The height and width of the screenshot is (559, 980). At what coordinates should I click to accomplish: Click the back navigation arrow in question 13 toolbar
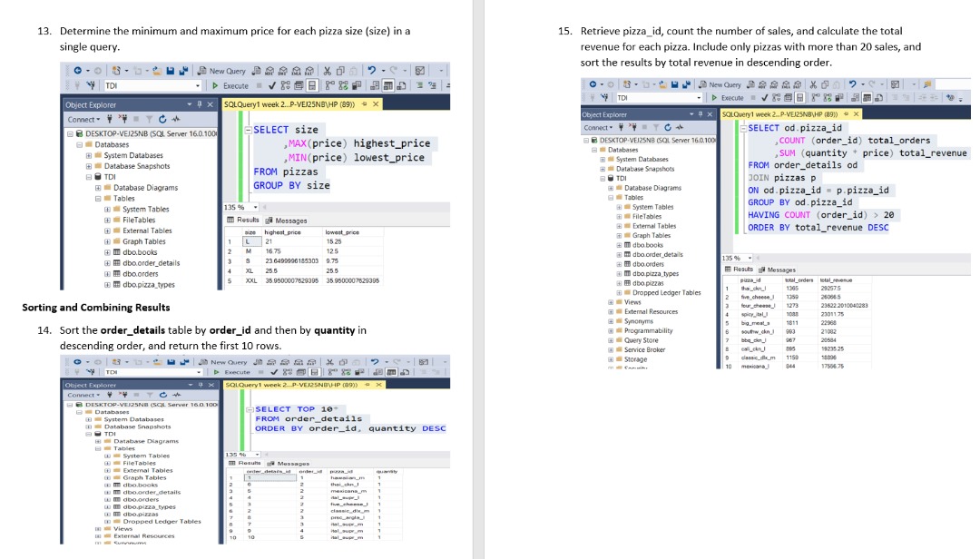(x=77, y=71)
